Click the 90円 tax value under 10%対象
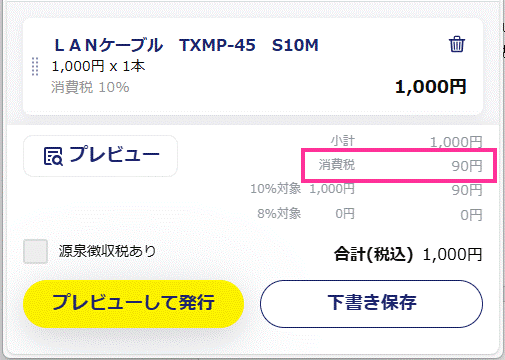Viewport: 505px width, 360px height. [x=467, y=190]
